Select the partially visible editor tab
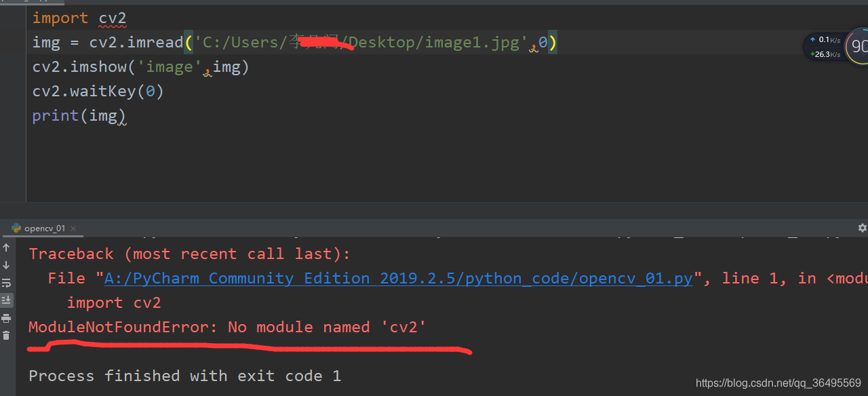The width and height of the screenshot is (868, 396). click(x=31, y=3)
